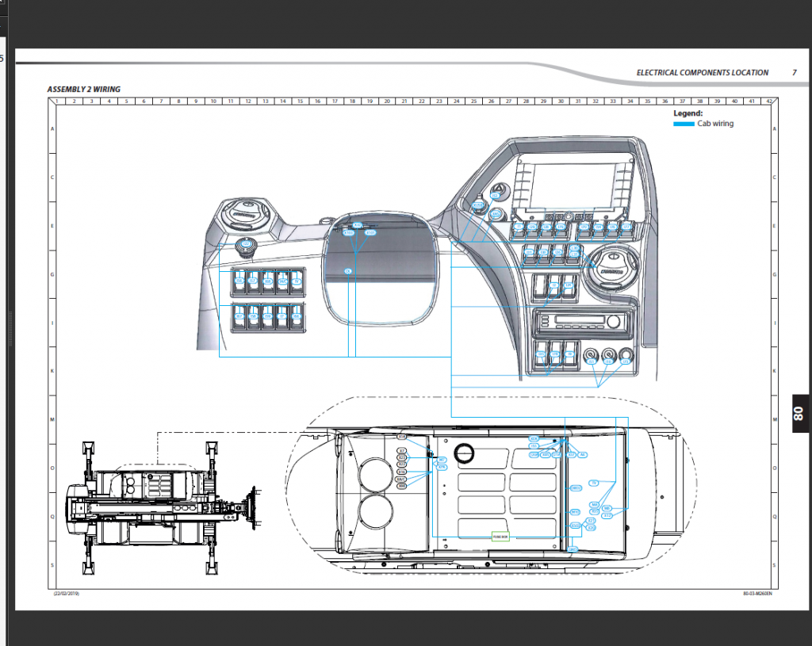
Task: Open the page tab labeled 80 on right edge
Action: tap(798, 414)
